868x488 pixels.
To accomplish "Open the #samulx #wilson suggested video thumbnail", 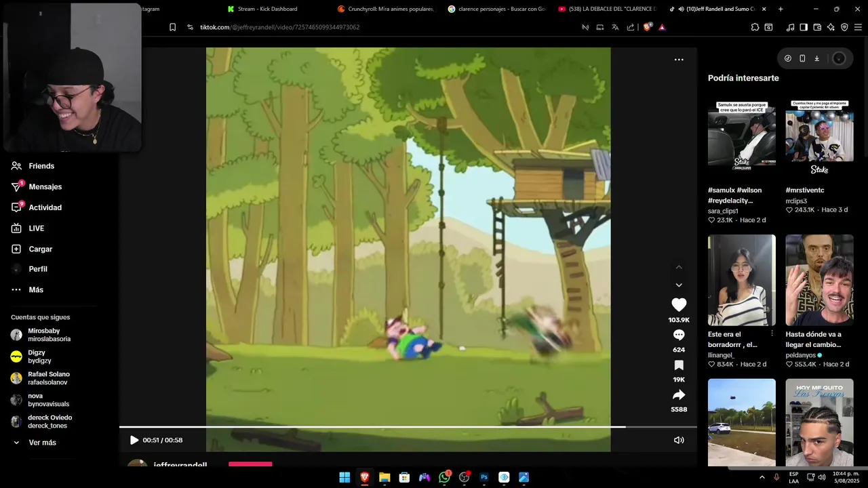I will click(742, 136).
